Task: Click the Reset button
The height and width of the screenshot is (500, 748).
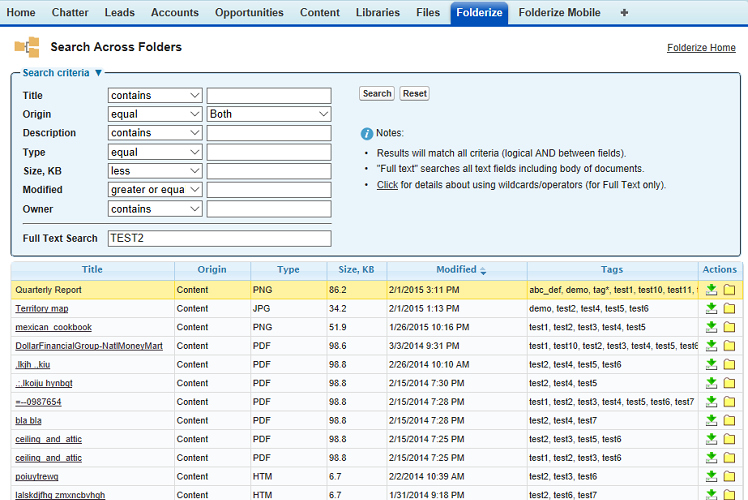Action: click(x=415, y=94)
